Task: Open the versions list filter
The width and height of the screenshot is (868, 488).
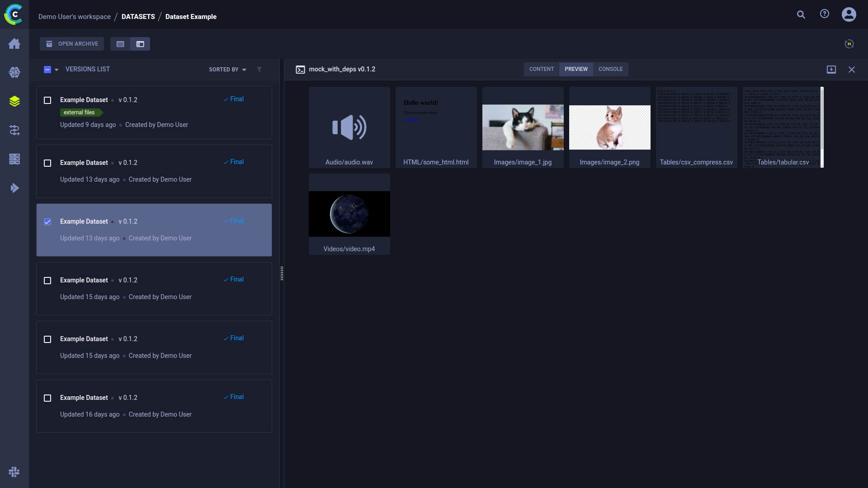Action: 259,70
